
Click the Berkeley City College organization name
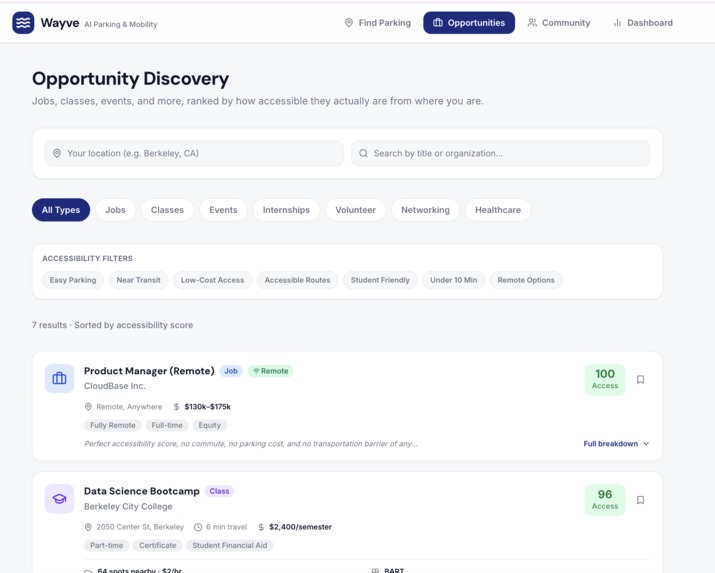(128, 506)
